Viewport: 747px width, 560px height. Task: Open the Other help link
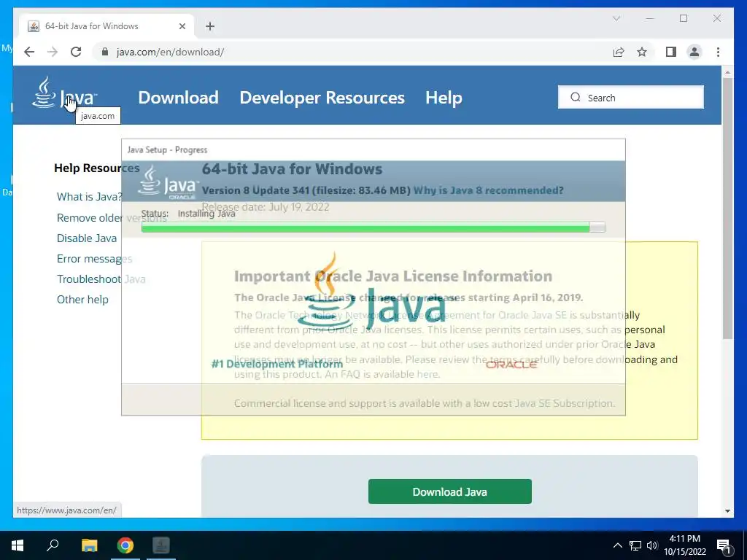coord(82,300)
